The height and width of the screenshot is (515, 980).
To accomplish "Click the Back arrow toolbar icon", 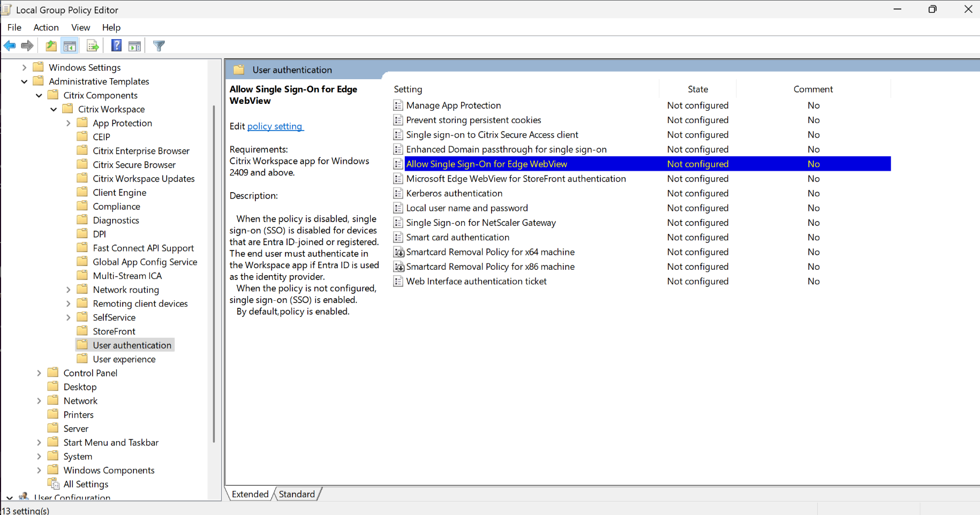I will [10, 46].
